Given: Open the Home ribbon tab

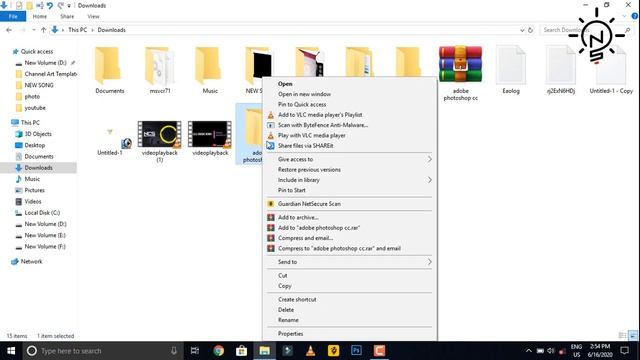Looking at the screenshot, I should (x=40, y=16).
